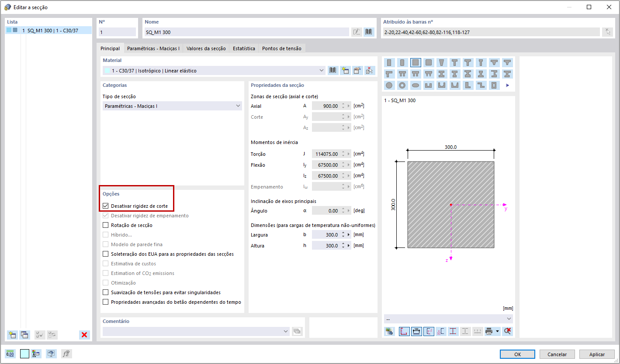Click the material color swatch in Material field
Image resolution: width=620 pixels, height=364 pixels.
point(107,71)
